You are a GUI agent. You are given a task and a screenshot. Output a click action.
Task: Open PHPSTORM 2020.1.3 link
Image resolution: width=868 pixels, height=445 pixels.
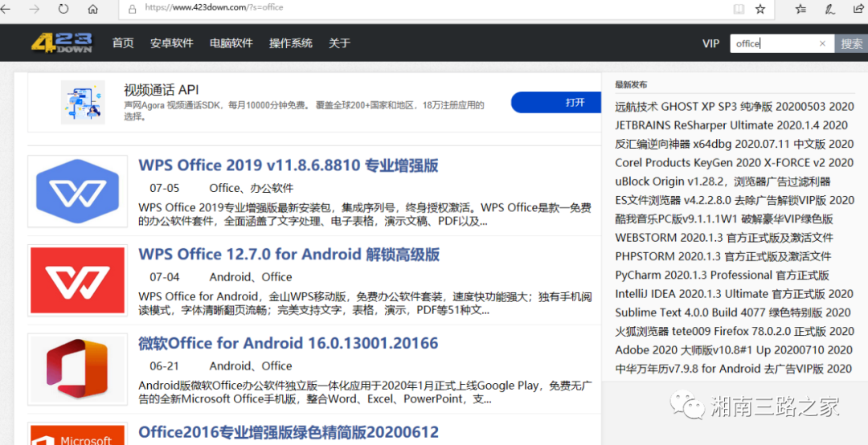click(x=723, y=257)
